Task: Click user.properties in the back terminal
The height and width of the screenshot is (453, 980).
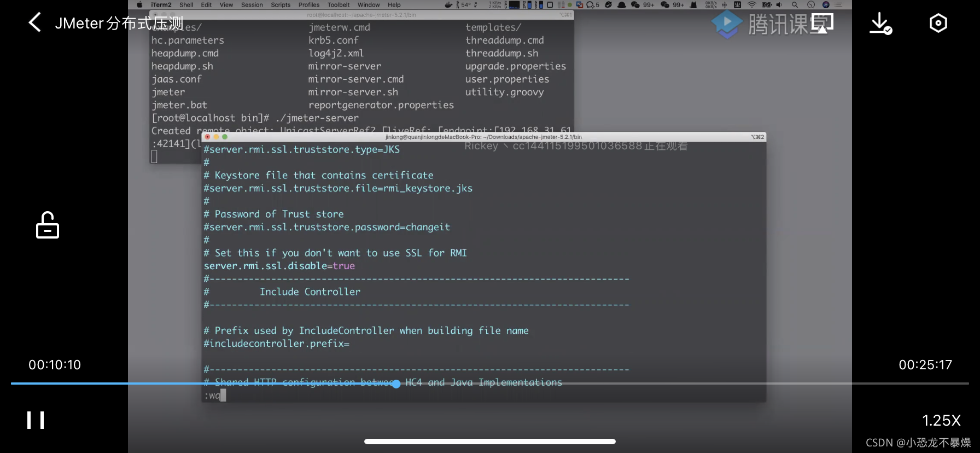Action: [507, 79]
